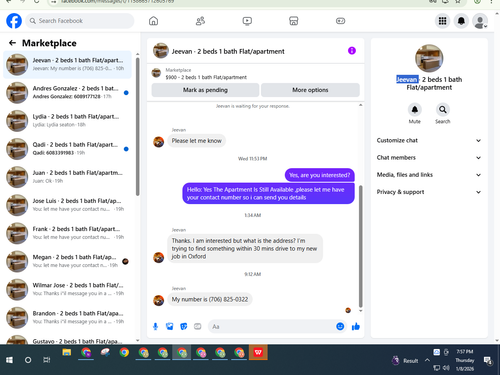The width and height of the screenshot is (500, 375).
Task: Open the account profile menu
Action: pyautogui.click(x=480, y=22)
